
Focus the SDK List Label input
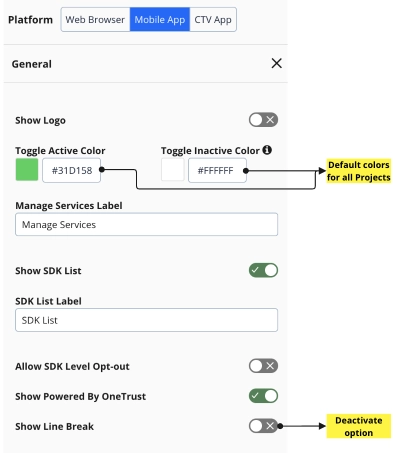pyautogui.click(x=146, y=320)
